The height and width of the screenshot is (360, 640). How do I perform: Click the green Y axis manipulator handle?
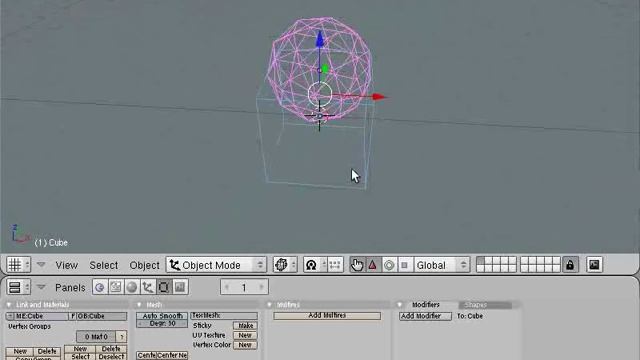(325, 69)
